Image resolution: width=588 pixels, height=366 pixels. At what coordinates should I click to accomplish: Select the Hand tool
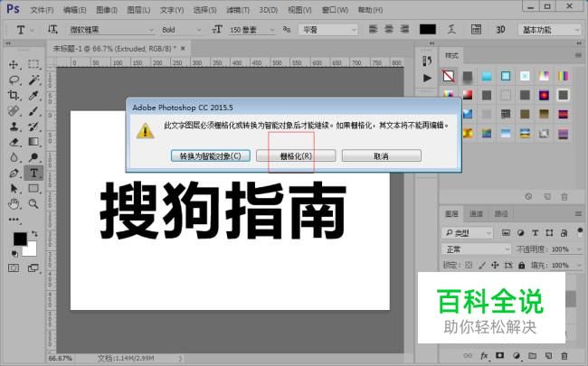[x=14, y=204]
